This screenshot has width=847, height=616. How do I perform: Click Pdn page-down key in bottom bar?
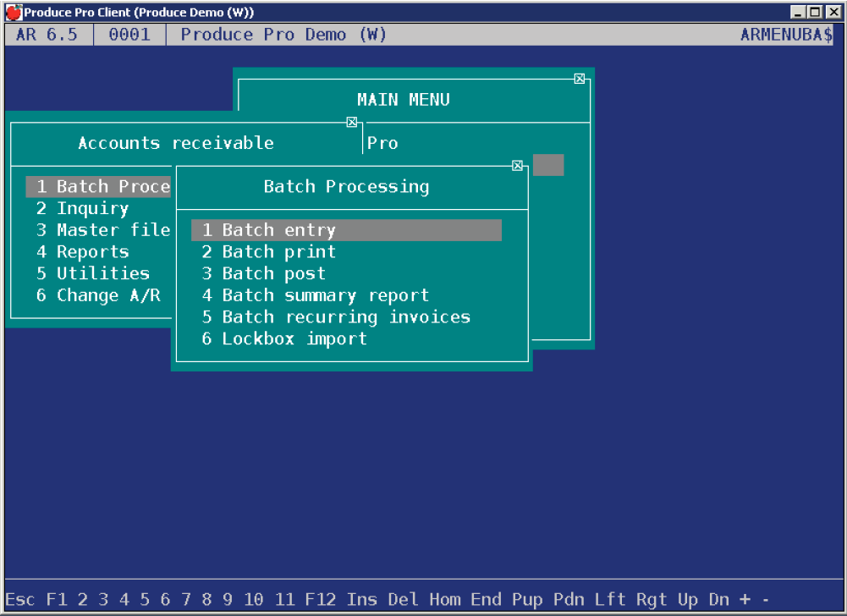click(569, 599)
